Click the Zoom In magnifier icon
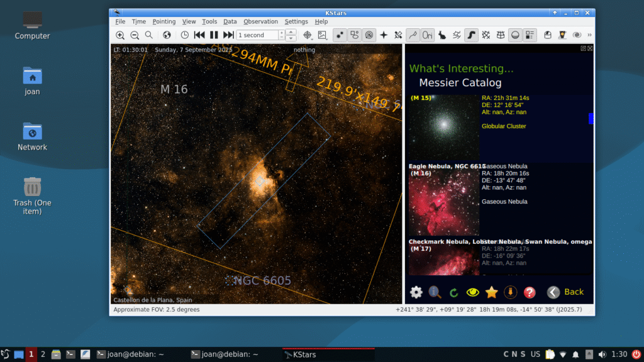This screenshot has width=644, height=362. [120, 35]
